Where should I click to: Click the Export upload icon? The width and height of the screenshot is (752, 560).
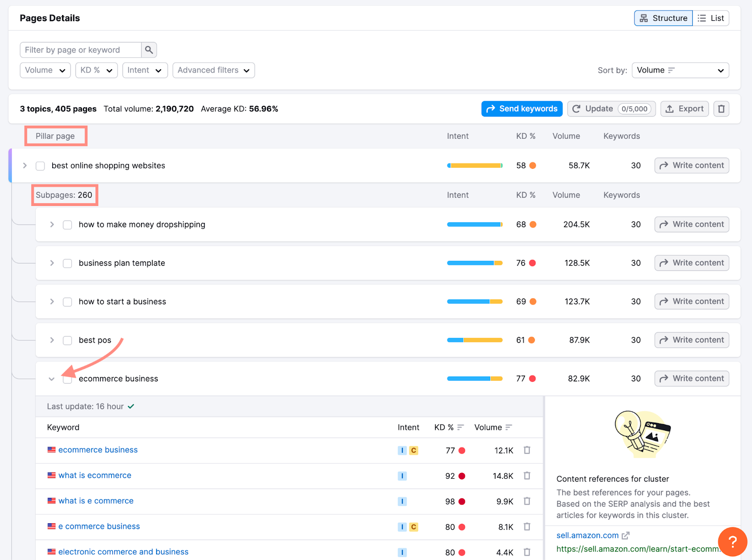click(x=670, y=109)
